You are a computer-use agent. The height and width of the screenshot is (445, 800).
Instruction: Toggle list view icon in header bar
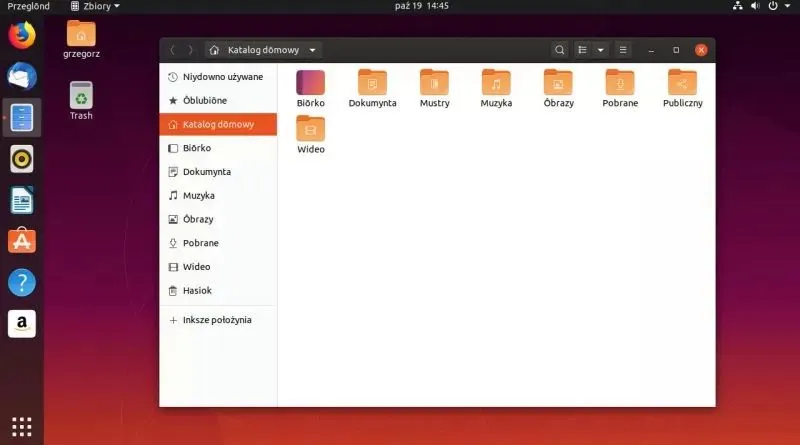click(582, 50)
